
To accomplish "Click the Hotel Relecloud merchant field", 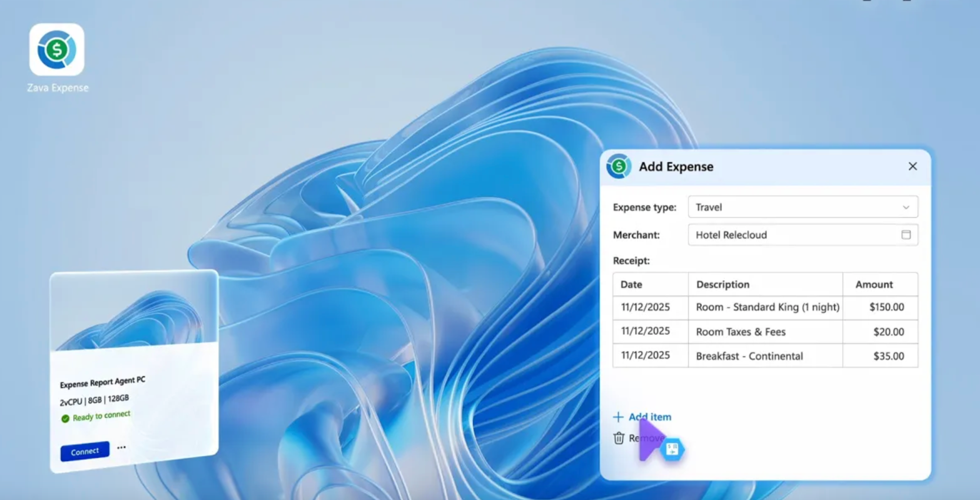I will 792,235.
